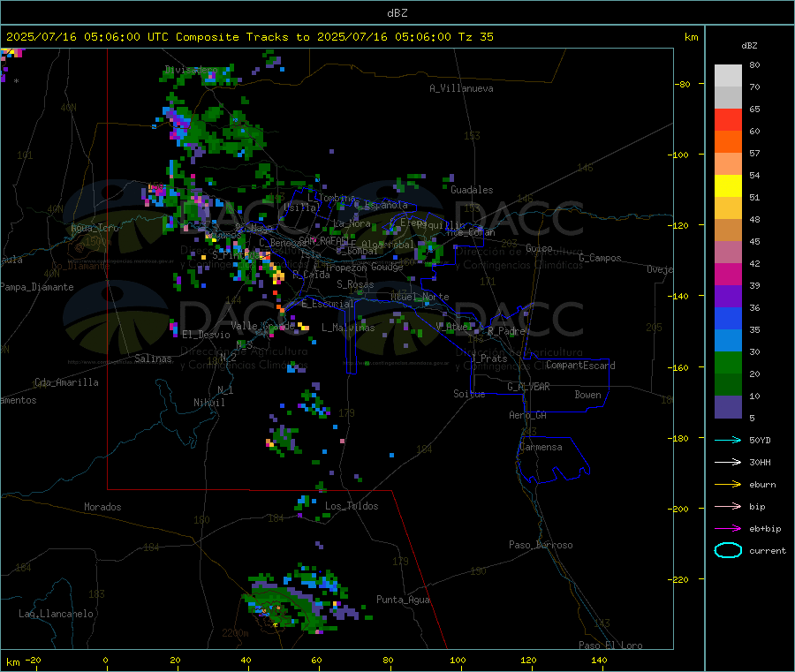The width and height of the screenshot is (795, 672).
Task: Select the bright green 30–20 dBZ swatch
Action: tap(728, 362)
